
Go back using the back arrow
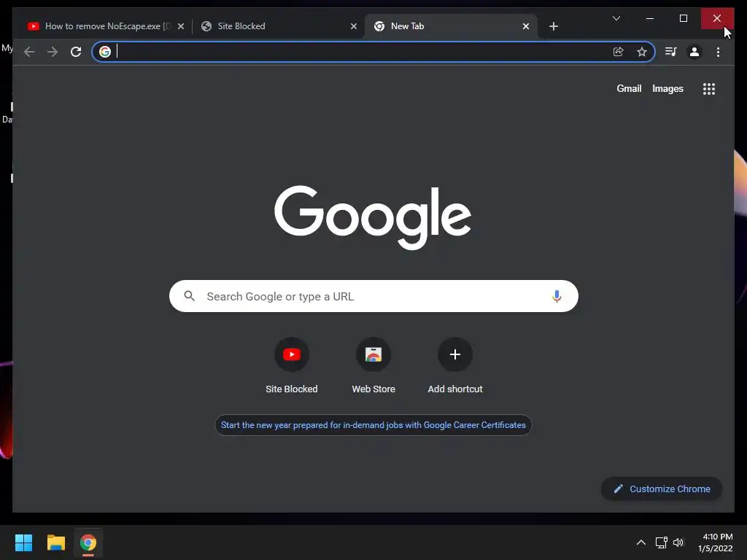[x=29, y=52]
